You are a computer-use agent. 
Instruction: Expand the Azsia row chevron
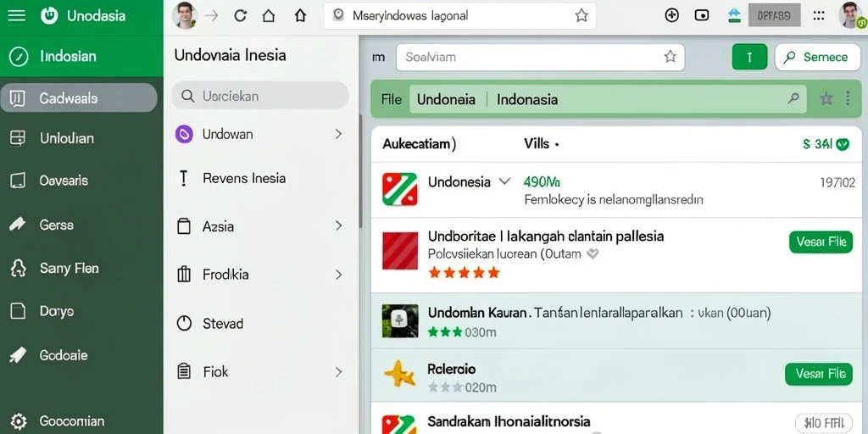338,225
